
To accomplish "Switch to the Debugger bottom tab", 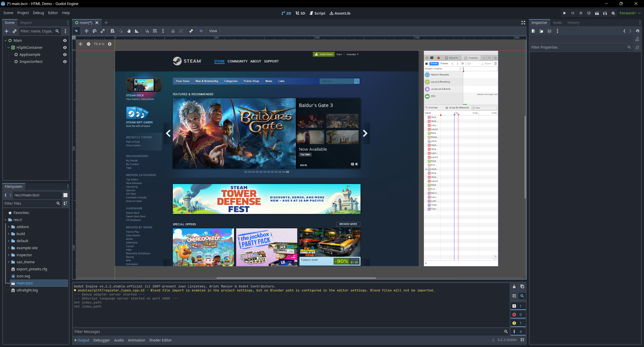I will click(x=101, y=340).
